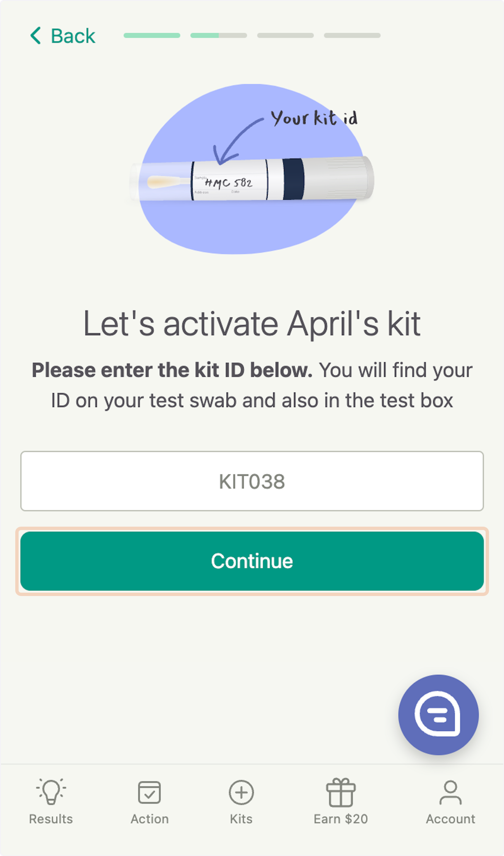Click the Continue button
This screenshot has width=504, height=856.
(252, 561)
